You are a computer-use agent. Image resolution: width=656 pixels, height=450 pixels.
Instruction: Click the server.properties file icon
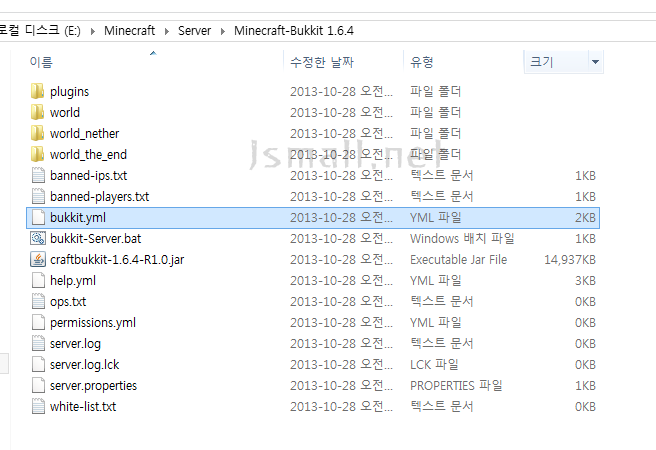pos(38,386)
